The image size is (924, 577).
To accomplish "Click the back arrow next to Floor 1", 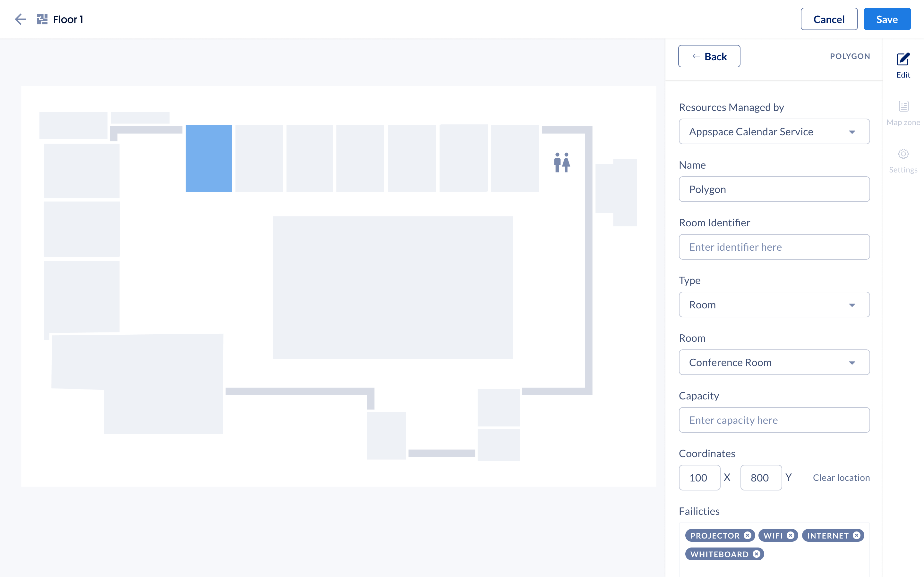I will [21, 19].
